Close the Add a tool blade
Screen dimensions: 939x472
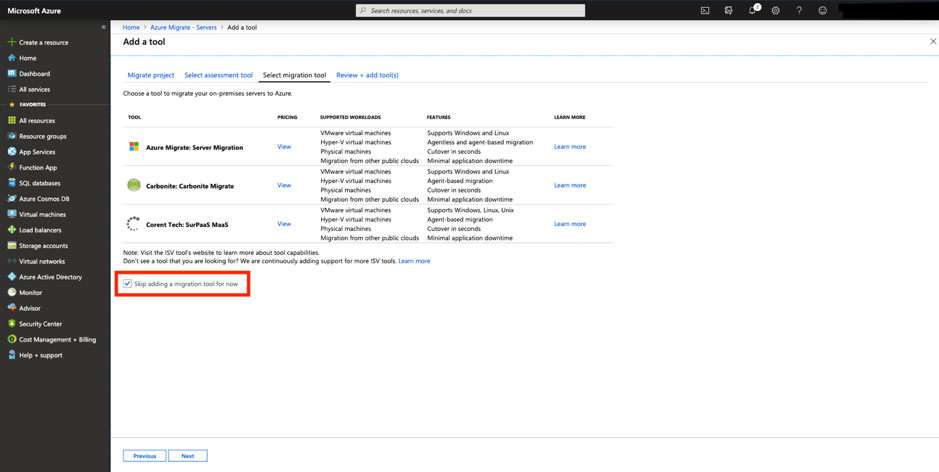click(x=933, y=42)
